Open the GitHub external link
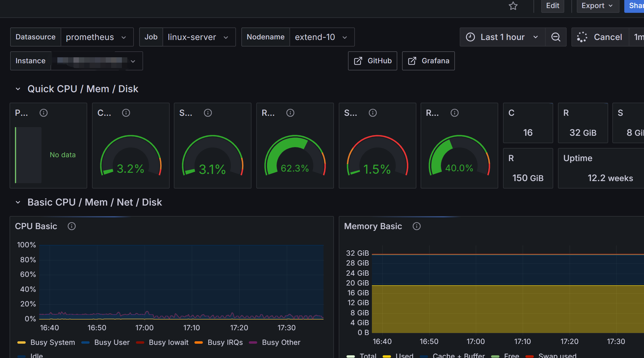 (372, 61)
